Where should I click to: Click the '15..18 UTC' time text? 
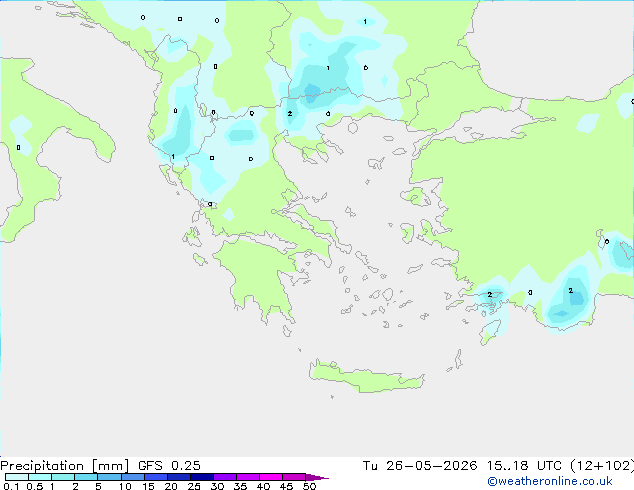click(x=524, y=466)
